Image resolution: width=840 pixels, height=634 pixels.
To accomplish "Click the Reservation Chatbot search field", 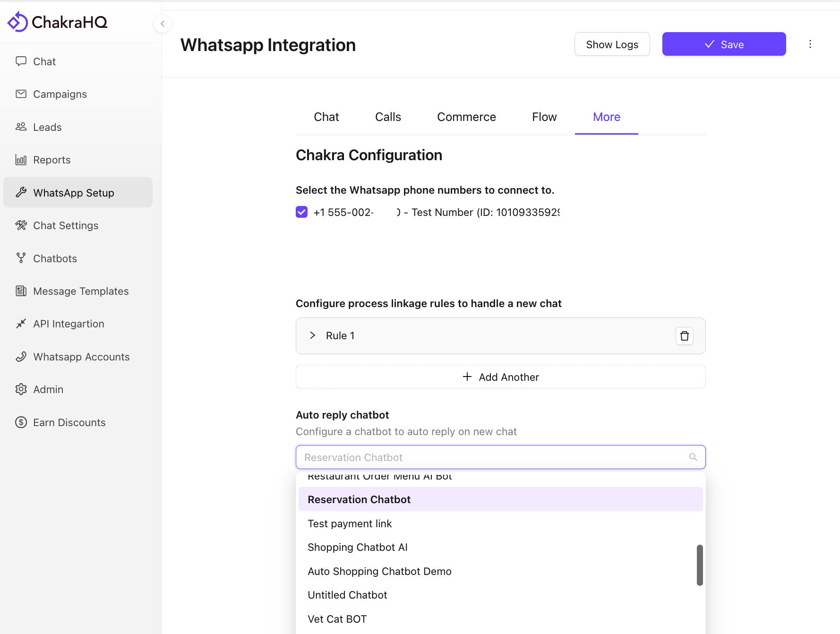I will point(500,457).
